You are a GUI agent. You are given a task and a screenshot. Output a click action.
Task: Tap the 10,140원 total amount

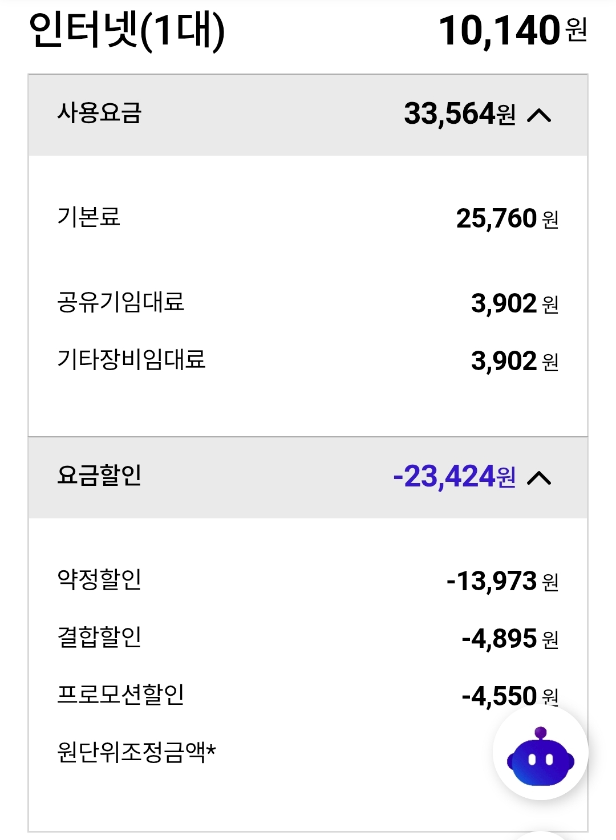513,31
